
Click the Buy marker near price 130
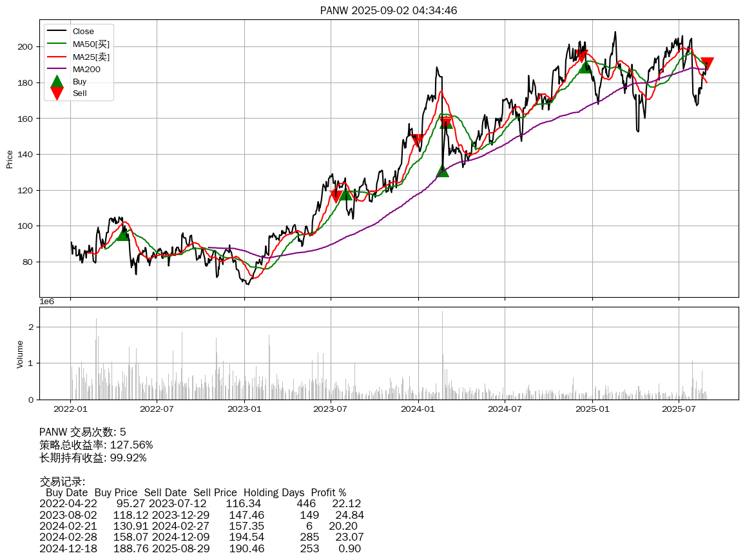(442, 171)
